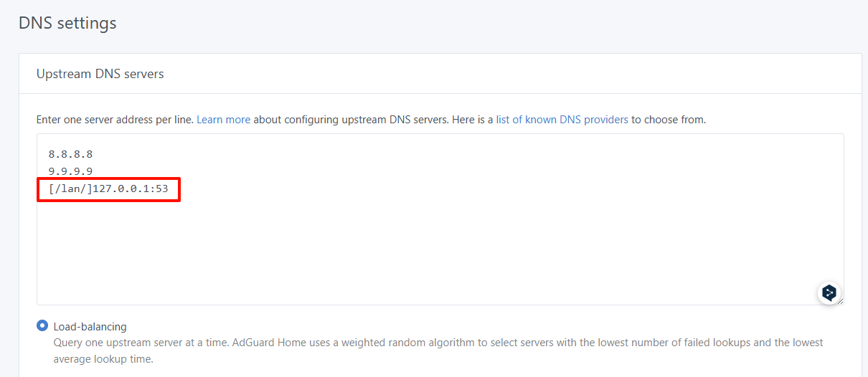This screenshot has height=377, width=868.
Task: Click the "about configuring upstream DNS servers" text
Action: coord(350,120)
